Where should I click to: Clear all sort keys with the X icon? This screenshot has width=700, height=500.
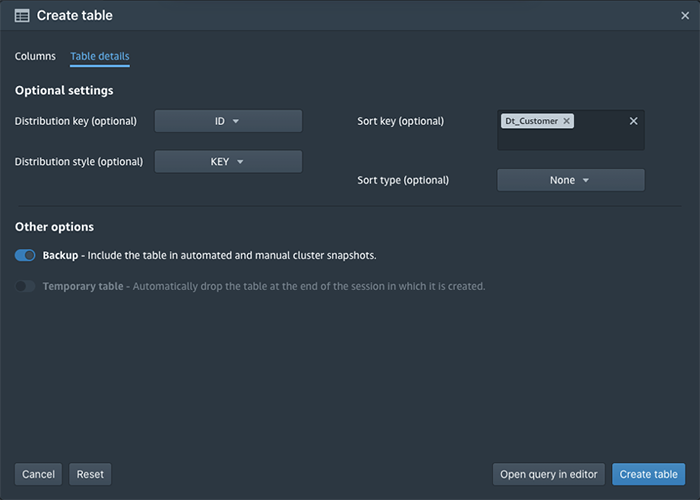tap(633, 121)
